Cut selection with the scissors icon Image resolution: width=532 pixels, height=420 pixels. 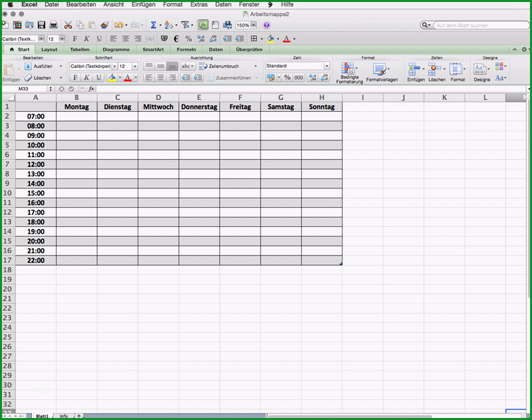tap(68, 25)
